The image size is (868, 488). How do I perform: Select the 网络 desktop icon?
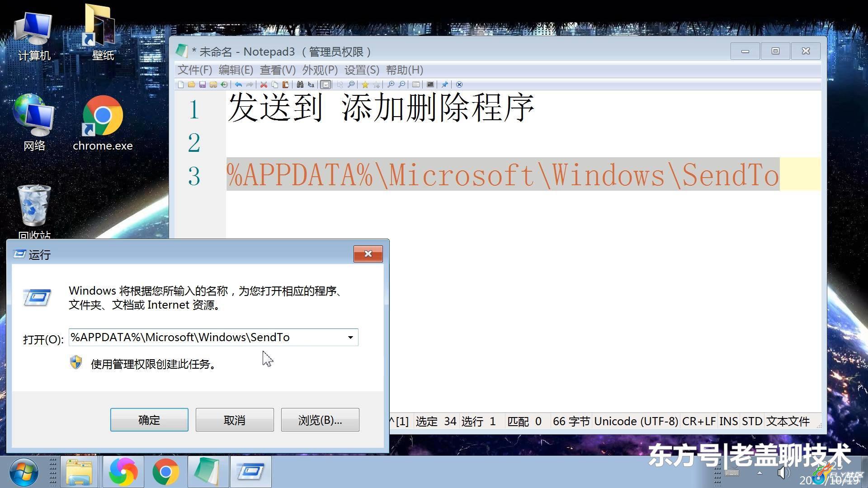tap(34, 122)
